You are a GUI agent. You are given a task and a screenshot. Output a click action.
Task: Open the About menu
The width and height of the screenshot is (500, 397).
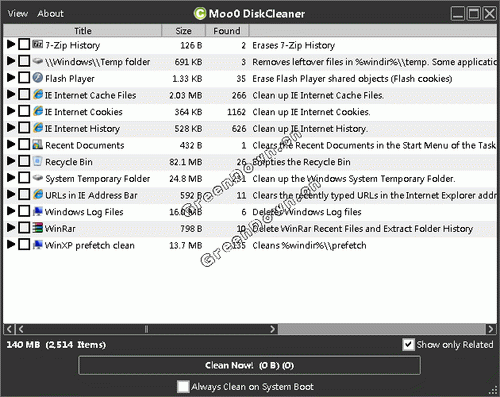[x=50, y=14]
